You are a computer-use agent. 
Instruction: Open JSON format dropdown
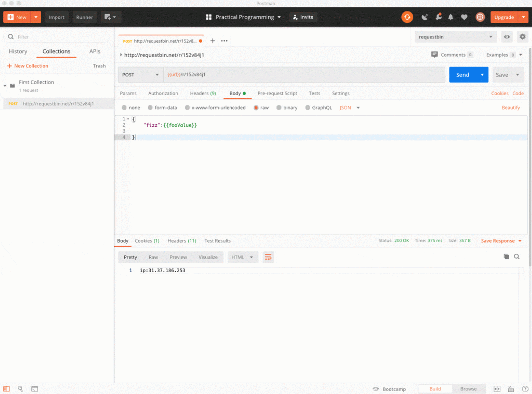point(349,108)
